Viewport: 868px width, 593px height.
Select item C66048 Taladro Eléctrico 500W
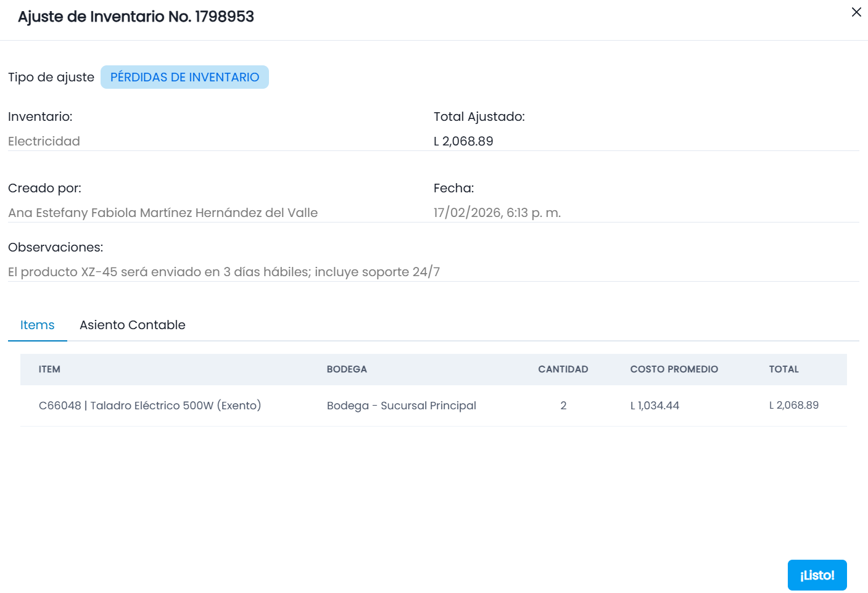[150, 406]
